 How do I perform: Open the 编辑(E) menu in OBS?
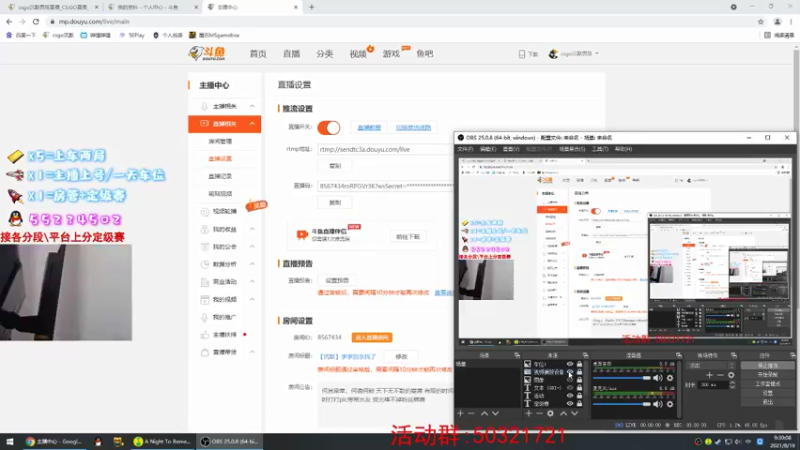488,149
